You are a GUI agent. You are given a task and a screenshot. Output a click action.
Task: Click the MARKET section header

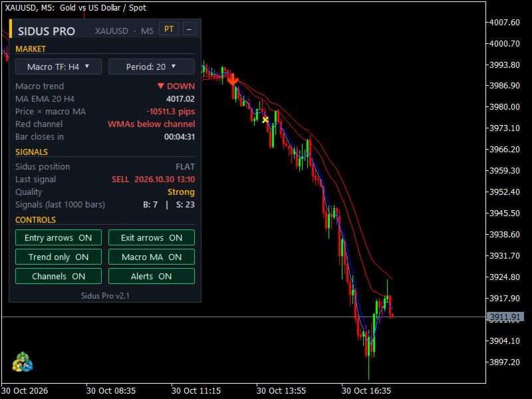(31, 49)
